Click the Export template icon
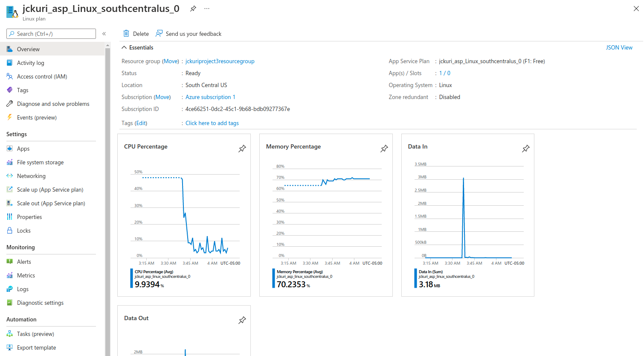The height and width of the screenshot is (356, 644). click(9, 347)
